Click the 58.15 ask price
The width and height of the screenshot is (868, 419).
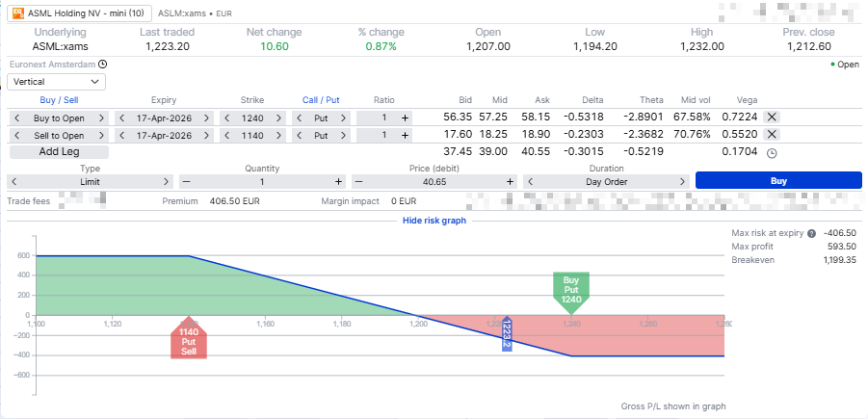(536, 118)
